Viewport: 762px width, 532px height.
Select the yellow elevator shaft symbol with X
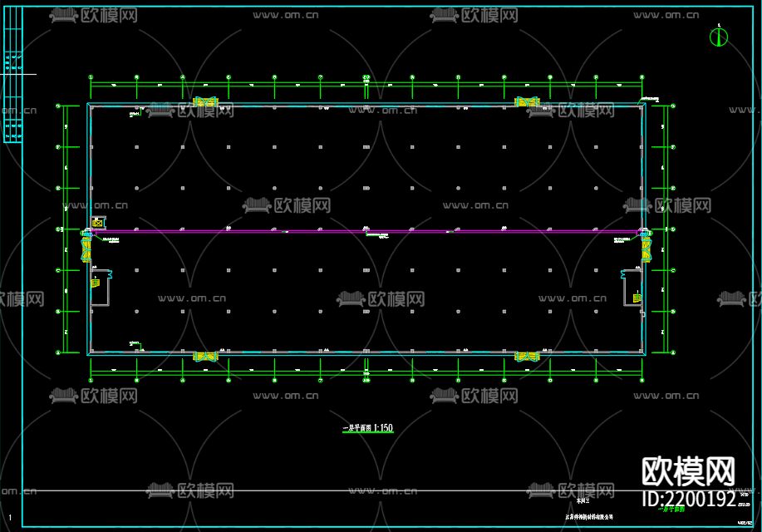pos(98,223)
